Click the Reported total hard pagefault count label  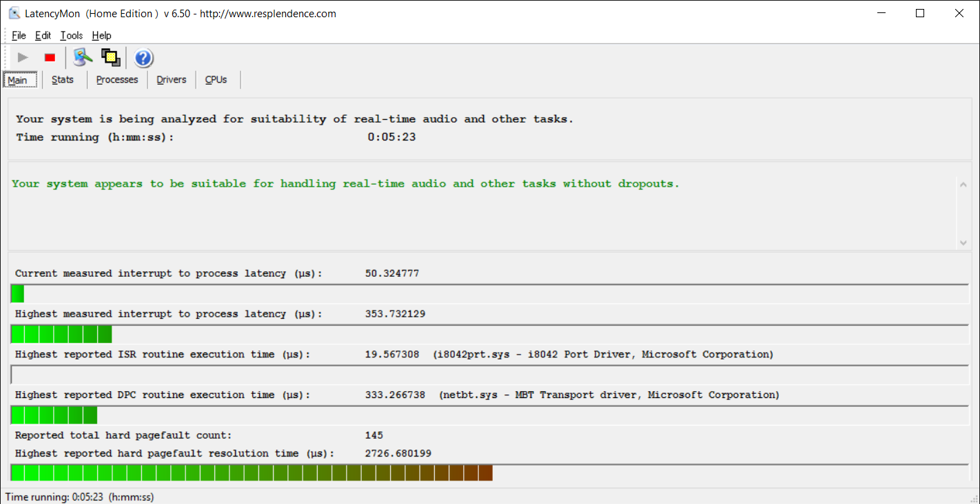pos(123,435)
